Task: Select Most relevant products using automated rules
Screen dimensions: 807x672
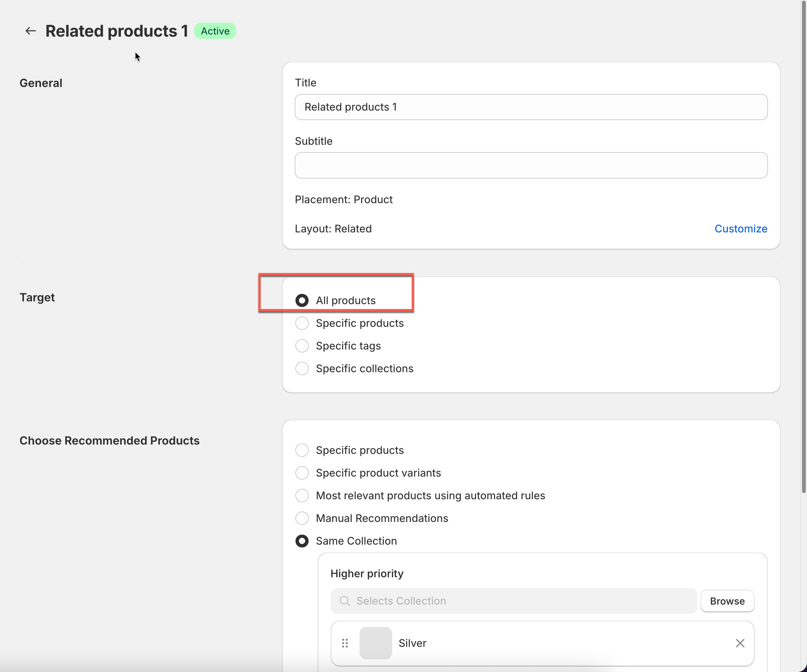Action: [302, 495]
